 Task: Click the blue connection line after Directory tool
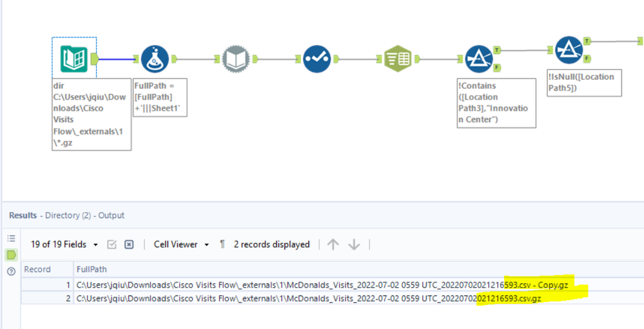[x=116, y=59]
